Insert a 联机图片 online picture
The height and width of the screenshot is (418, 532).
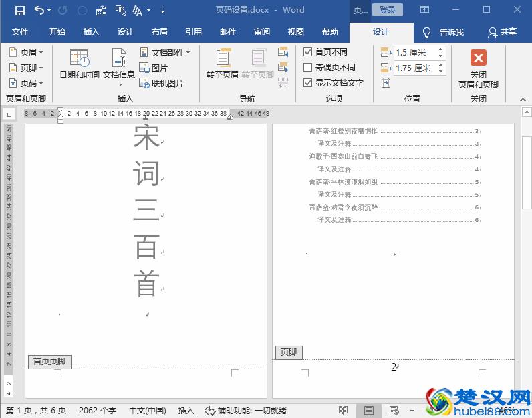[162, 83]
